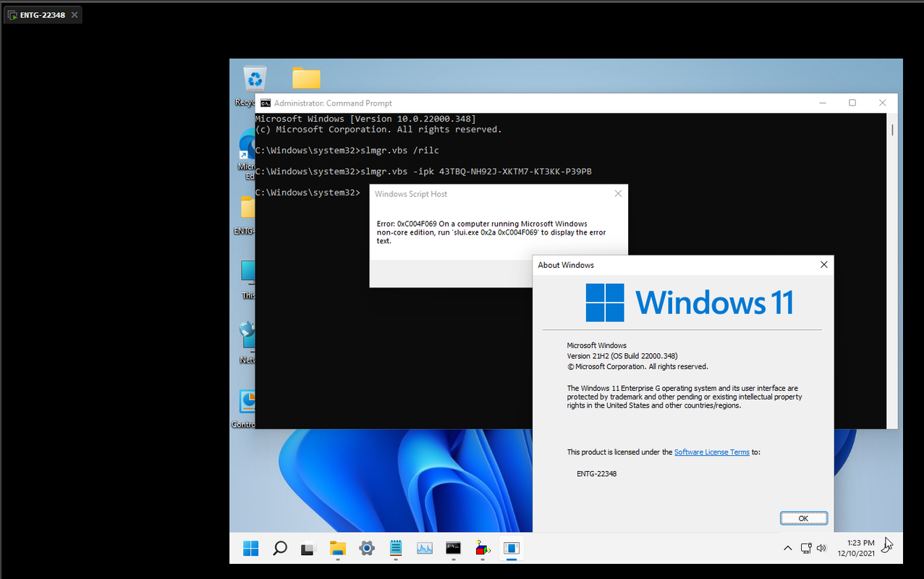This screenshot has height=579, width=924.
Task: Click the Version 21H2 build text
Action: pos(622,356)
